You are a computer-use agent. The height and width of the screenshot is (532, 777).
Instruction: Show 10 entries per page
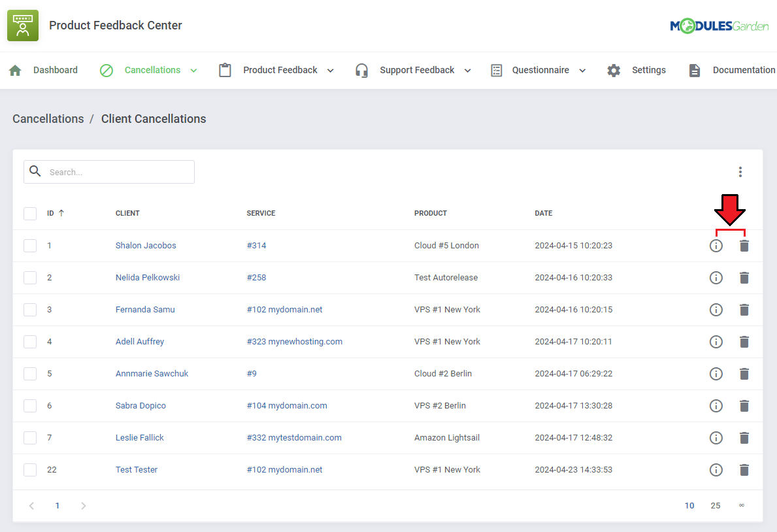(689, 506)
